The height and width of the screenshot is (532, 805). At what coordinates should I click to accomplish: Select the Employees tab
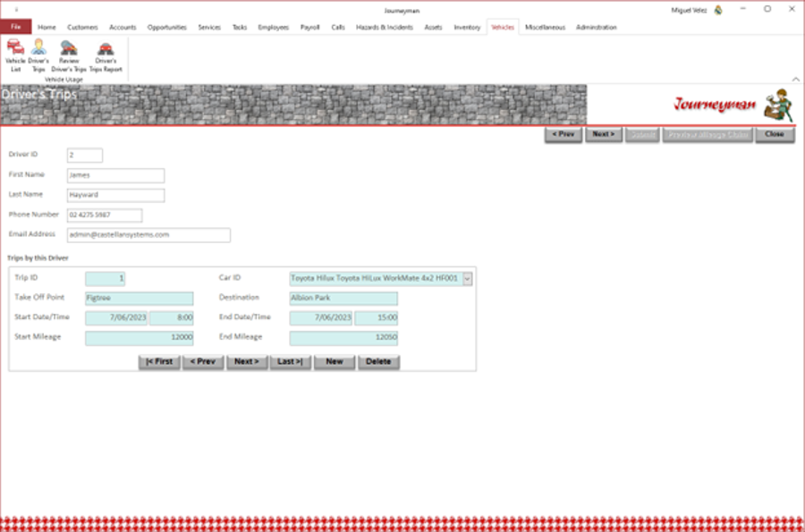(x=273, y=27)
